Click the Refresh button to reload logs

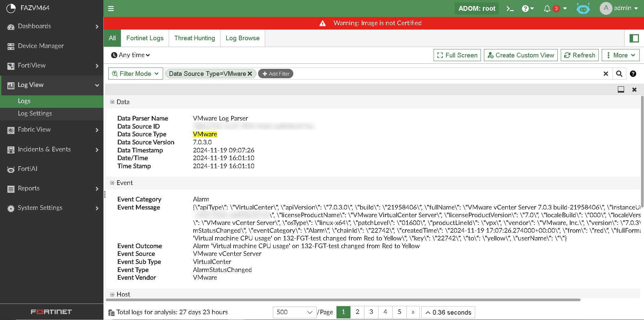coord(580,55)
